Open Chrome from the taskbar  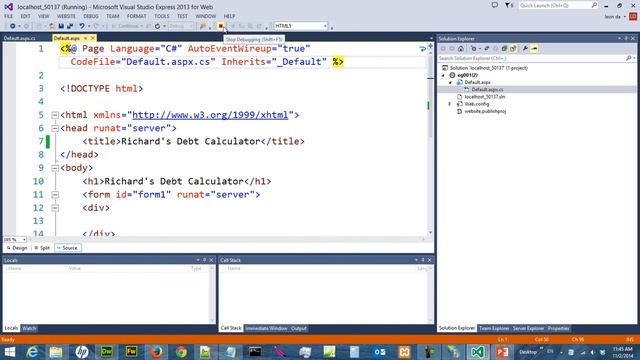point(181,351)
